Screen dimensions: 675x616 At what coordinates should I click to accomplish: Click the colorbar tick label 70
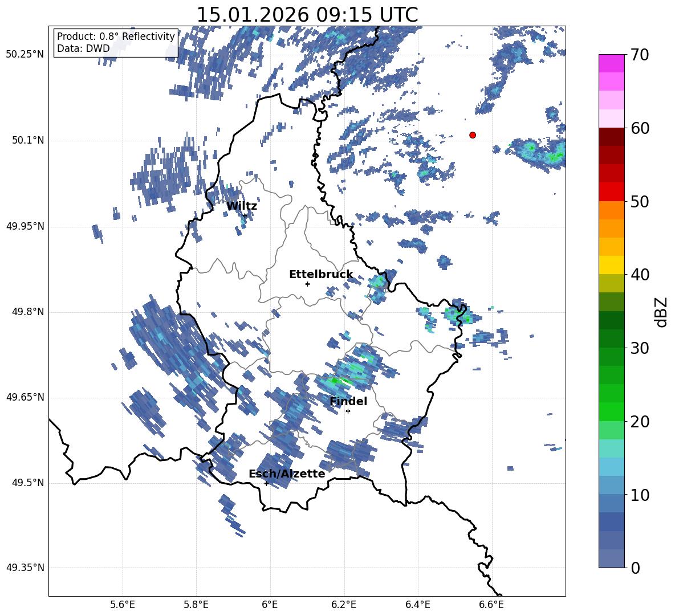[640, 55]
